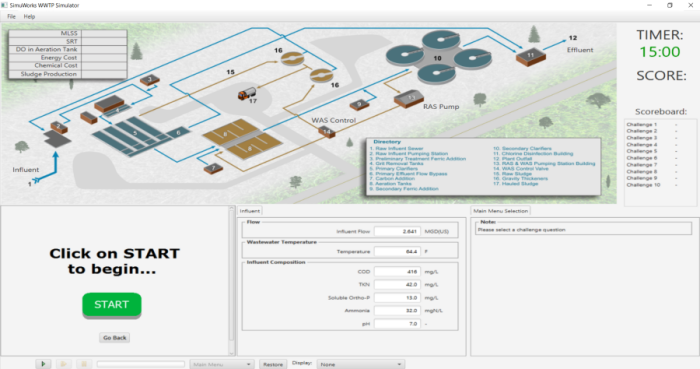
Task: Select the Main Menu Selection tab
Action: (x=500, y=211)
